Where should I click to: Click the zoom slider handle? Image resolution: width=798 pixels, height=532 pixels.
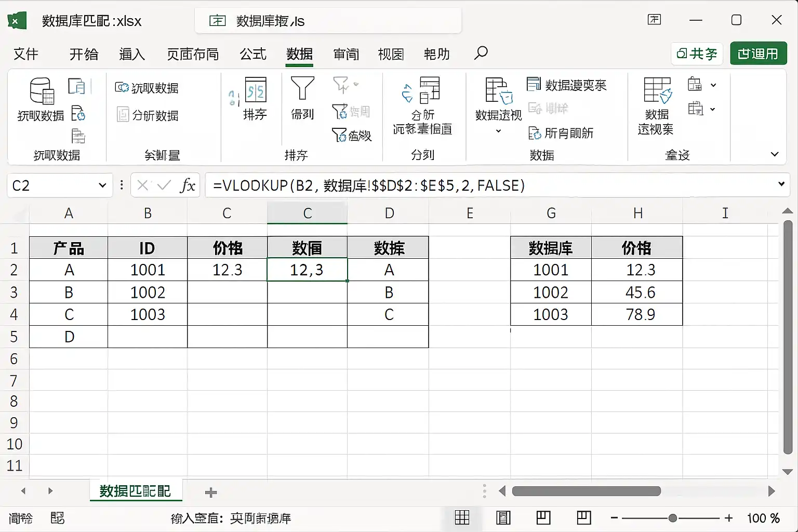click(673, 518)
